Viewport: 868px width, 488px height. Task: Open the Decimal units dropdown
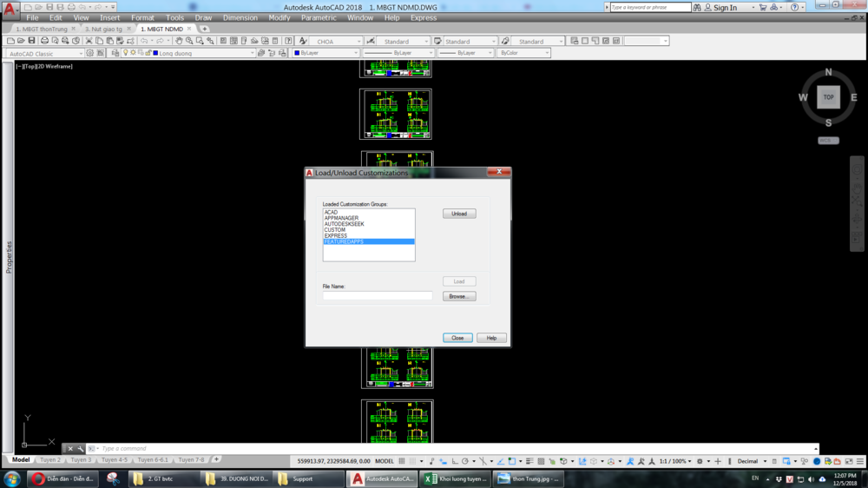[x=752, y=461]
